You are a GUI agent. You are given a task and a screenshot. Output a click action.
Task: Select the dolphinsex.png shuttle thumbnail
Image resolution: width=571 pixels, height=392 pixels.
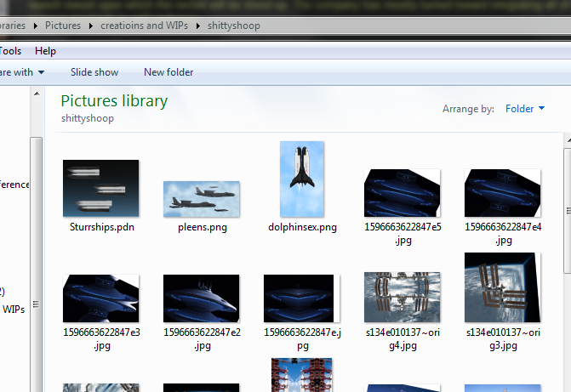(x=302, y=179)
